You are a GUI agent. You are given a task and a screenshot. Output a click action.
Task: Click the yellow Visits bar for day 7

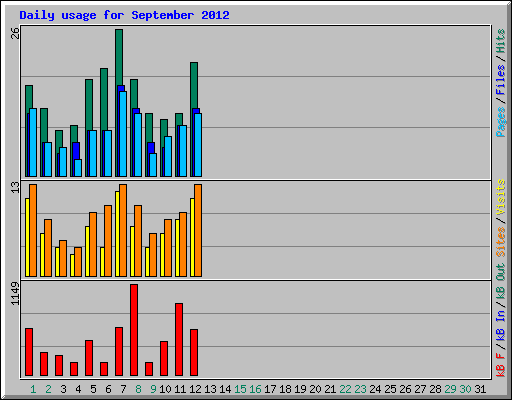(117, 234)
